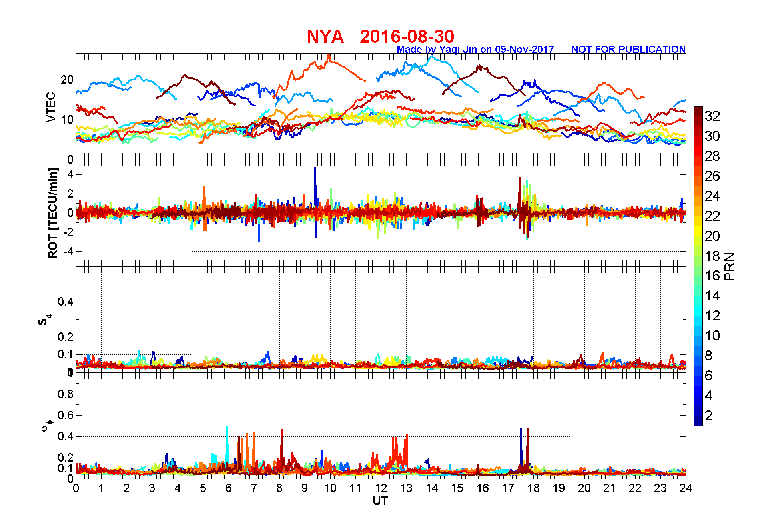Image resolution: width=762 pixels, height=532 pixels.
Task: Click the VTEC y-axis label
Action: coord(51,107)
